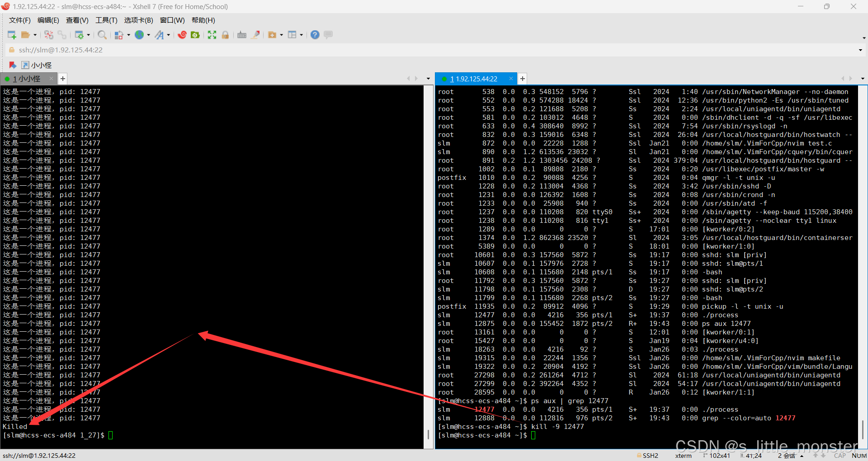868x461 pixels.
Task: Toggle full screen mode
Action: coord(212,35)
